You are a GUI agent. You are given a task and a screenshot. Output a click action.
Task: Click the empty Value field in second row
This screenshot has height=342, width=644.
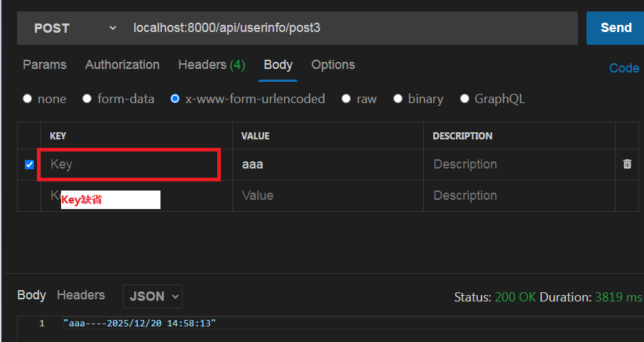[x=328, y=196]
